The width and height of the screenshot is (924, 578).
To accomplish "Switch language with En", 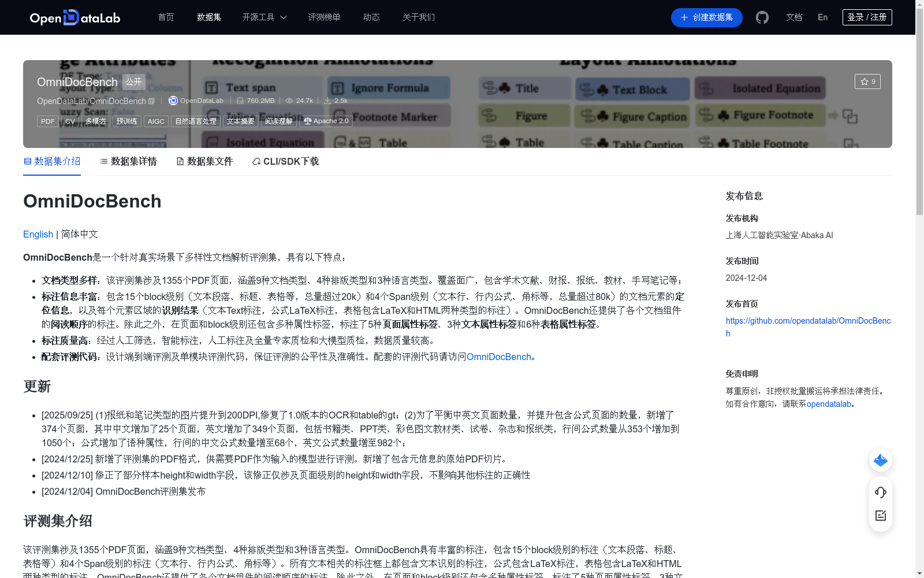I will coord(822,17).
